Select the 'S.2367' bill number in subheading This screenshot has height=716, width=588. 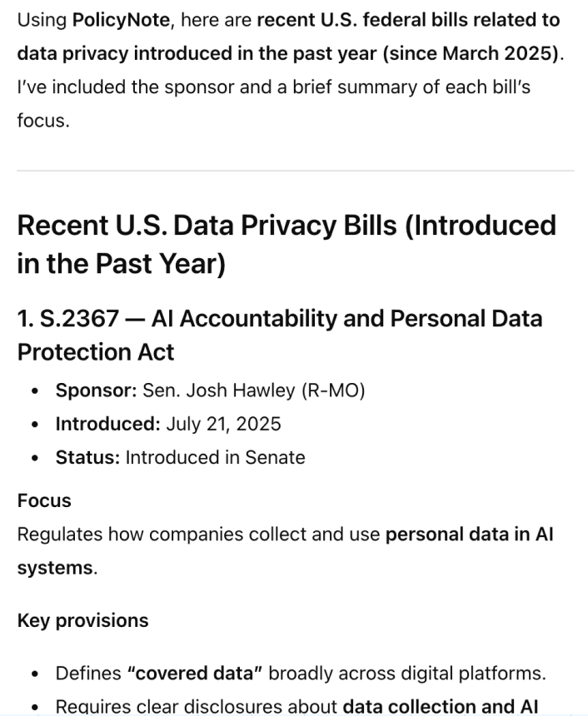pos(69,318)
